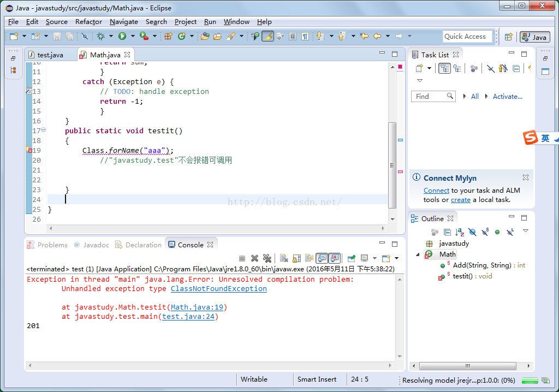
Task: Toggle Hide Static Members in Outline toolbar
Action: click(485, 232)
